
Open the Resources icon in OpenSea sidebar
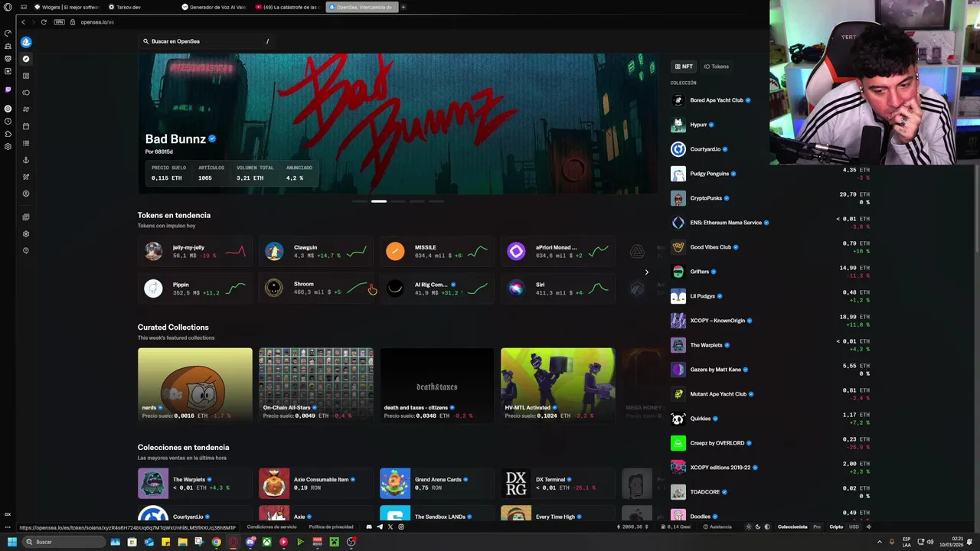pyautogui.click(x=26, y=217)
